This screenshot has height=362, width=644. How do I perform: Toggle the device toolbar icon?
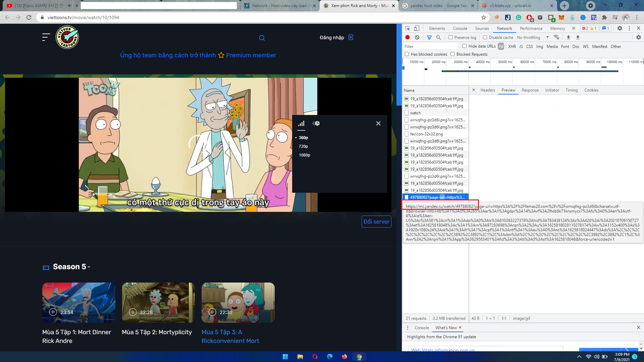coord(417,28)
